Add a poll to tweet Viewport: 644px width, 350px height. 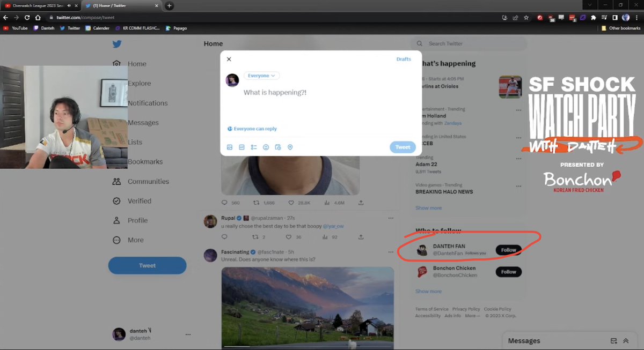(254, 147)
